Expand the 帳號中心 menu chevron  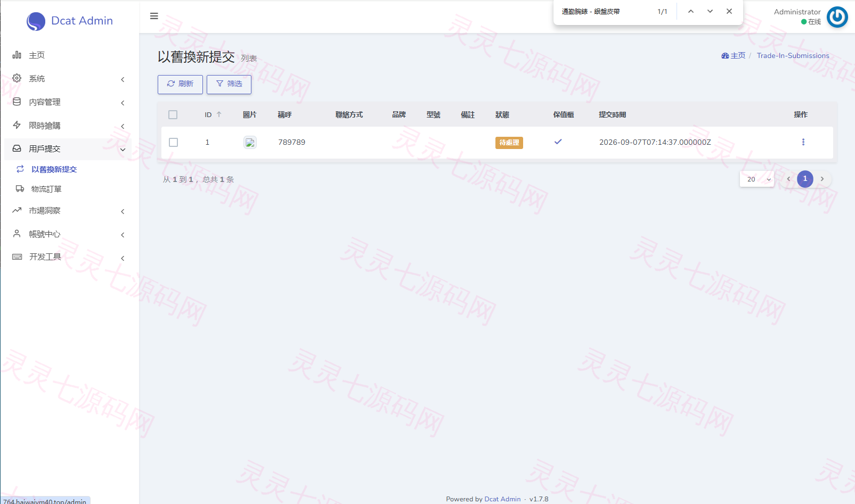click(123, 235)
